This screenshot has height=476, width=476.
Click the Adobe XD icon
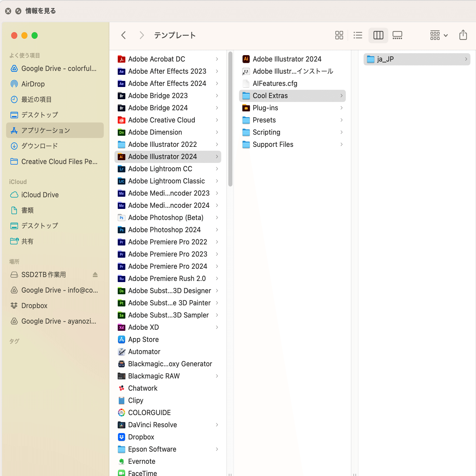click(121, 327)
